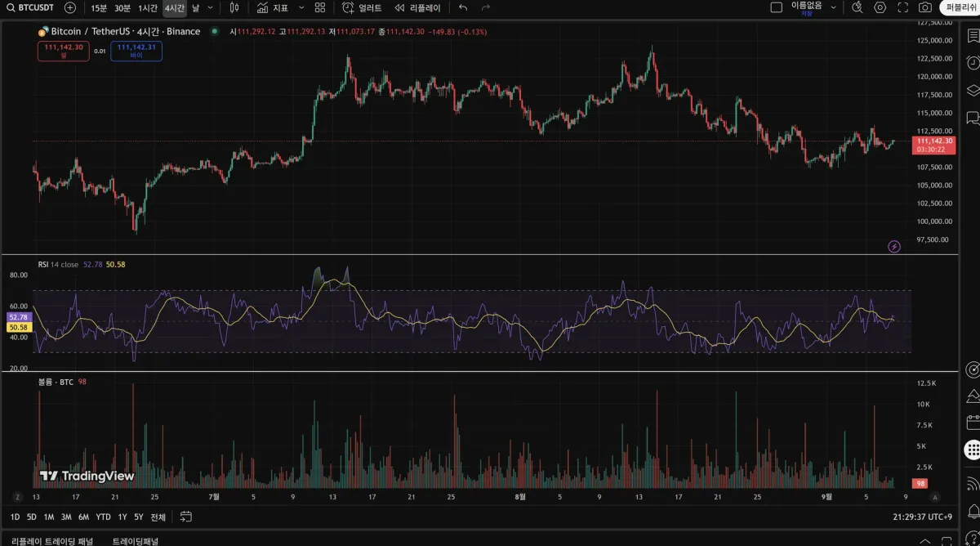Image resolution: width=980 pixels, height=546 pixels.
Task: Set the date range to 6M
Action: 83,517
